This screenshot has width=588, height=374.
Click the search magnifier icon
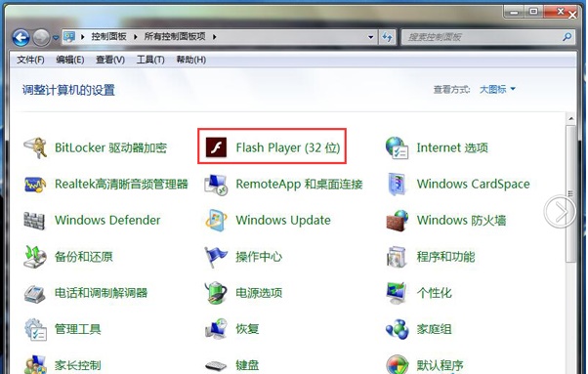pos(567,37)
